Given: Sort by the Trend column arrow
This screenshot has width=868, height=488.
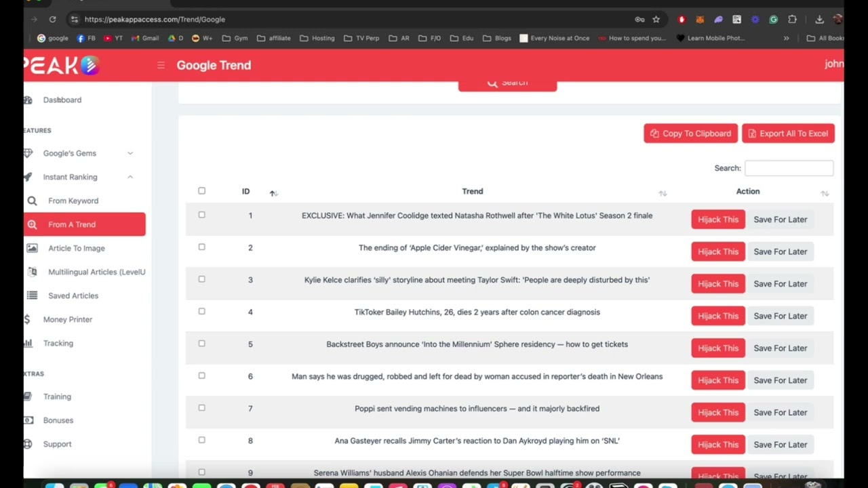Looking at the screenshot, I should click(x=663, y=193).
